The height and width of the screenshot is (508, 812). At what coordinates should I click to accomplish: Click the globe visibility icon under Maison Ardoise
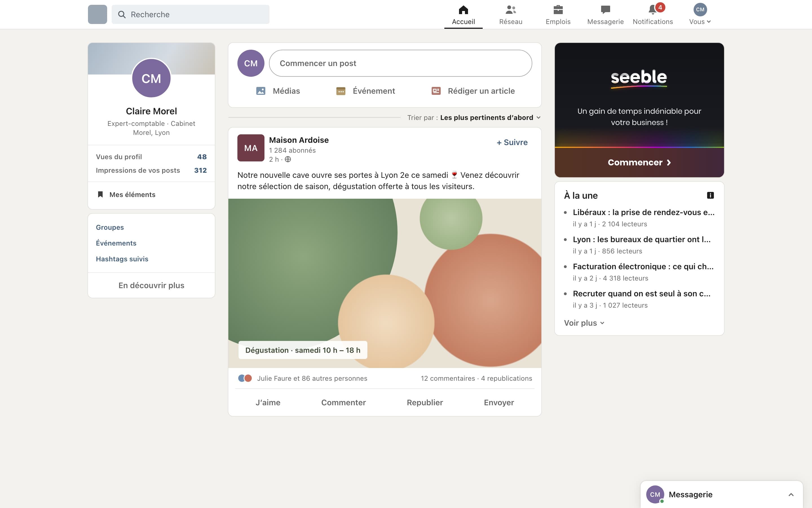pyautogui.click(x=288, y=159)
